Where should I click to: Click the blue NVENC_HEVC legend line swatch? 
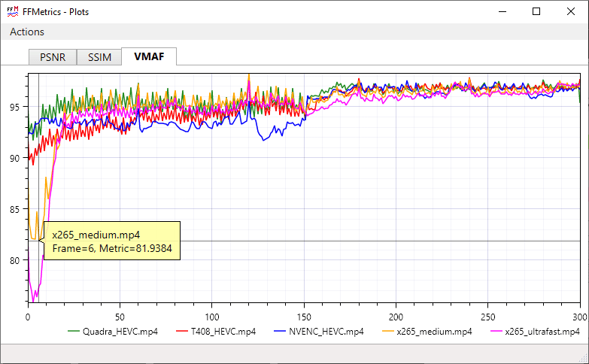281,331
